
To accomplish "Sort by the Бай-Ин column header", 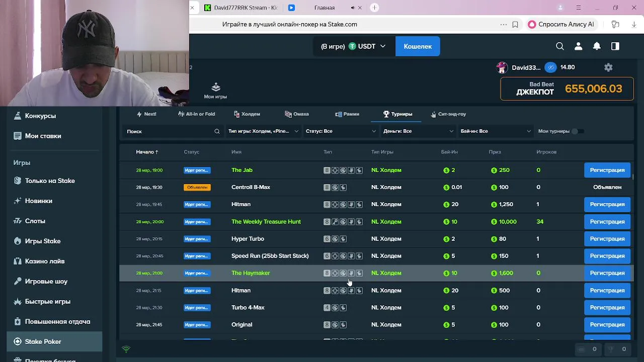I will point(449,152).
